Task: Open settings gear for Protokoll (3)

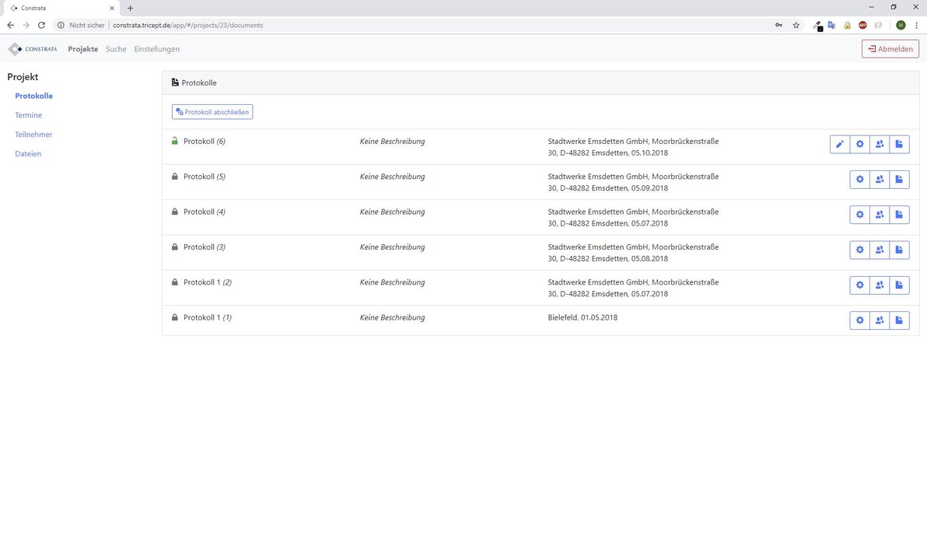Action: pyautogui.click(x=859, y=250)
